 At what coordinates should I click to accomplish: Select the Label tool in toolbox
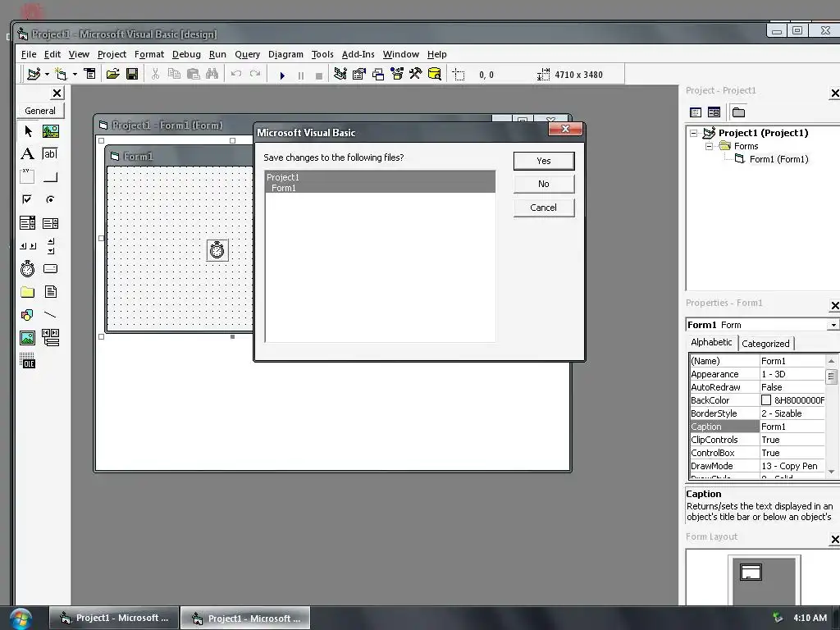click(x=27, y=154)
